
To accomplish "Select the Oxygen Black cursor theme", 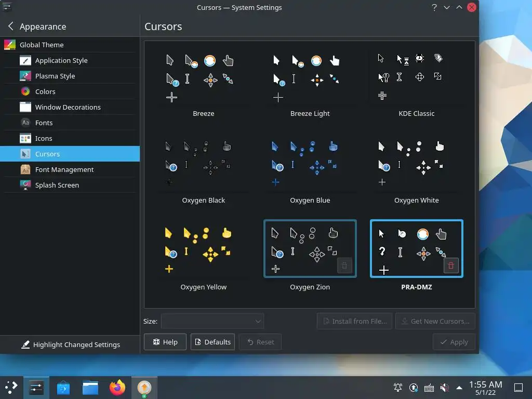I will [x=203, y=171].
